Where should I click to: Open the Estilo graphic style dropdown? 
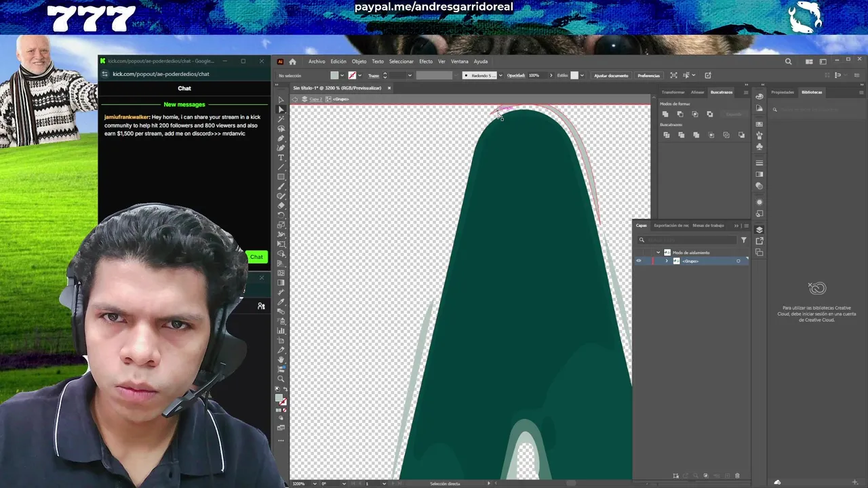coord(582,75)
